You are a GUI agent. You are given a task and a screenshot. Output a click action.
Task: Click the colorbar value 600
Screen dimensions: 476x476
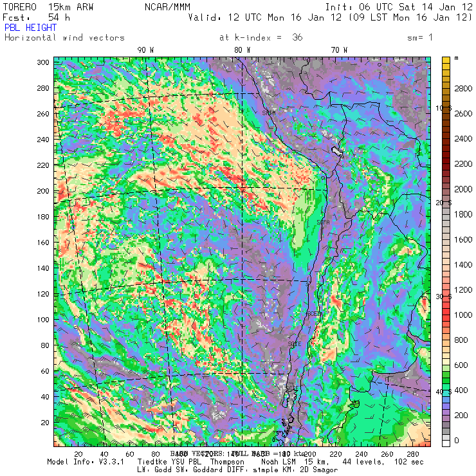(461, 365)
